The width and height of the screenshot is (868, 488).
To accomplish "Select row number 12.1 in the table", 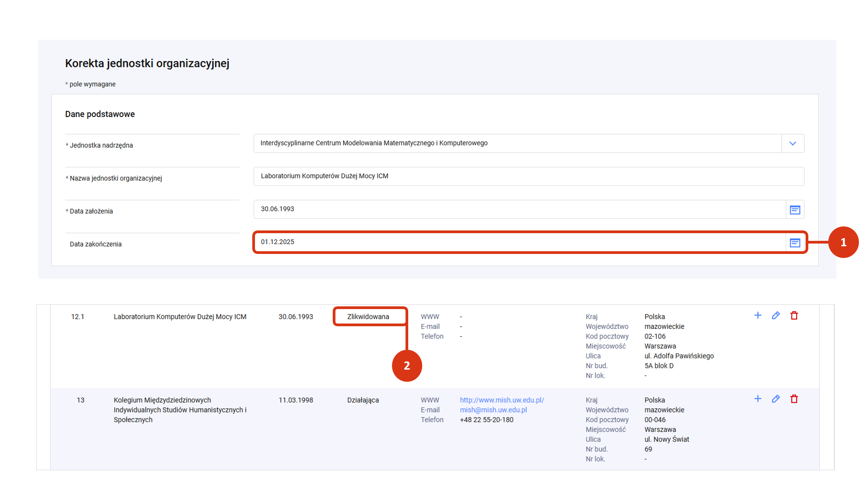I will point(77,317).
